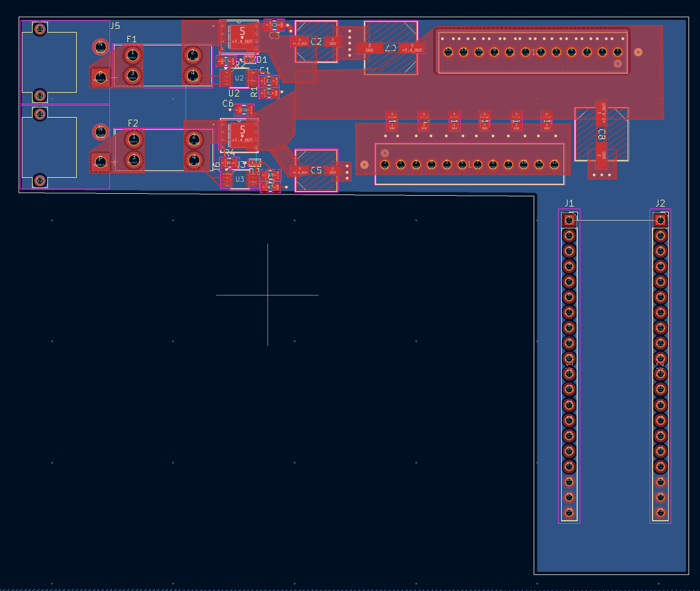700x591 pixels.
Task: Click pad 4 of fuse F2
Action: [x=193, y=159]
